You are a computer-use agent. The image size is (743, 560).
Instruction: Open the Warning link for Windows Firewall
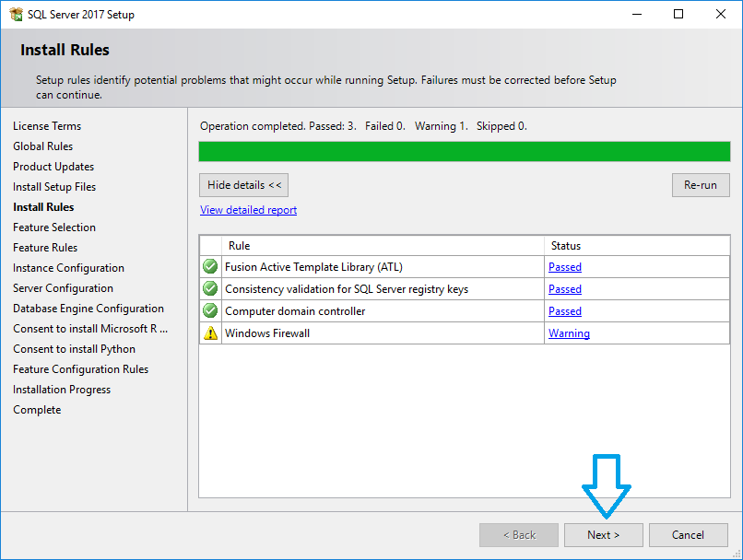click(x=569, y=333)
